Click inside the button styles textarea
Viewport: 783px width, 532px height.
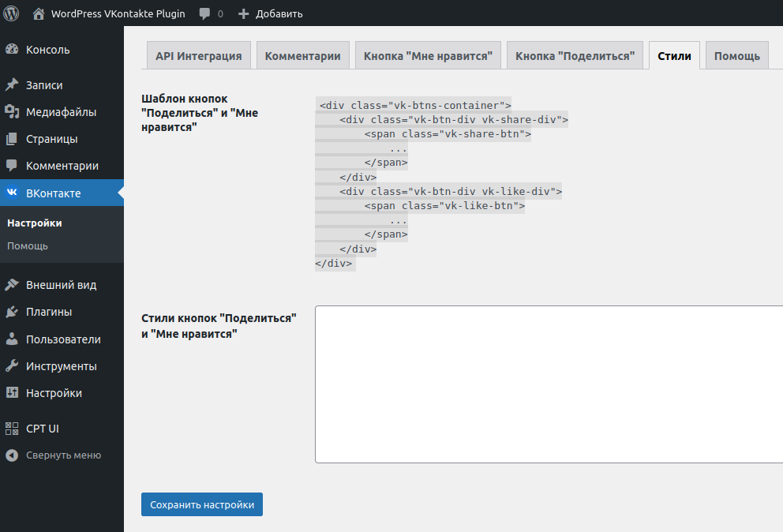(549, 384)
